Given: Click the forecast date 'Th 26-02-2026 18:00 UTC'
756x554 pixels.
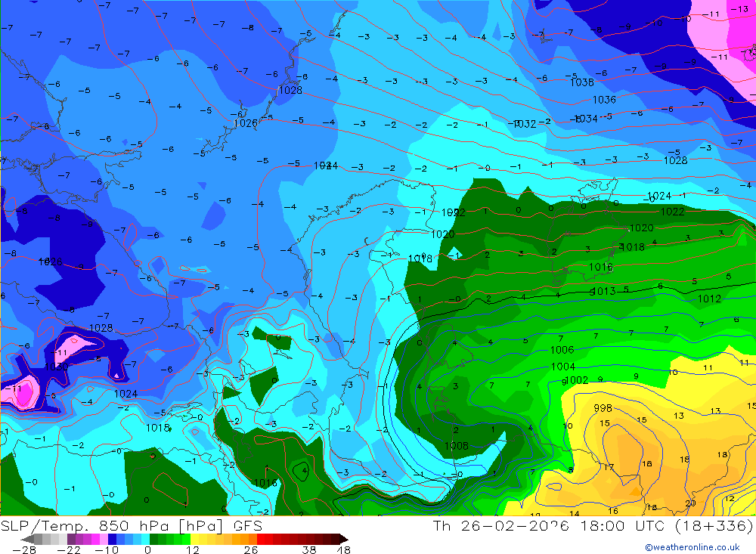Looking at the screenshot, I should 549,525.
